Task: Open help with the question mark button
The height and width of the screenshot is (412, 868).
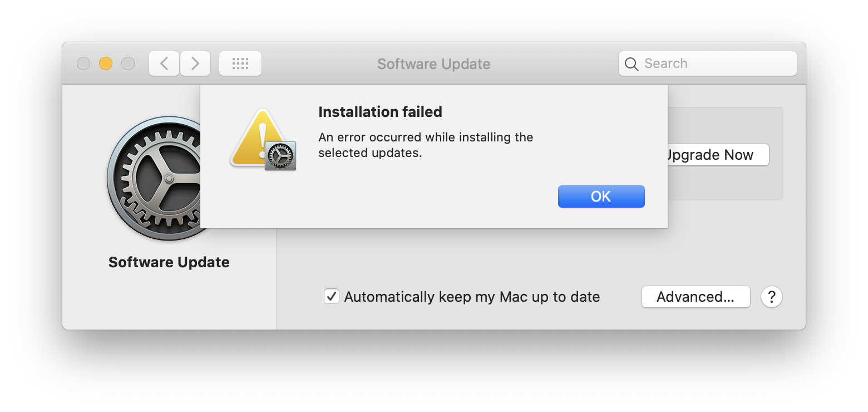Action: (771, 297)
